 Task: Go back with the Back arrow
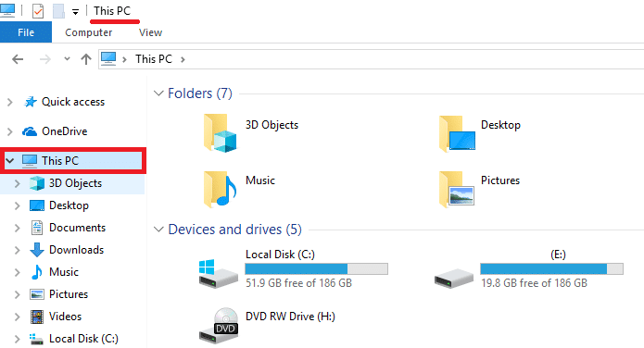[18, 59]
